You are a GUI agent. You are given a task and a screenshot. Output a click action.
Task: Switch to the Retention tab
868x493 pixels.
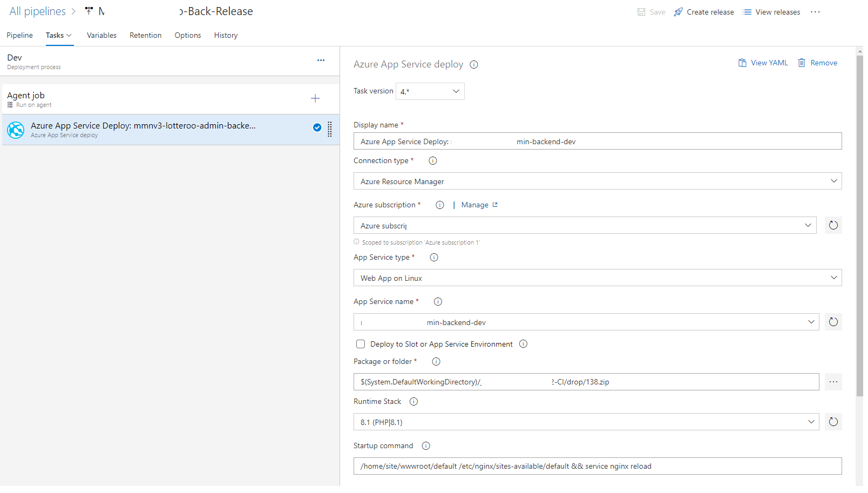point(146,35)
